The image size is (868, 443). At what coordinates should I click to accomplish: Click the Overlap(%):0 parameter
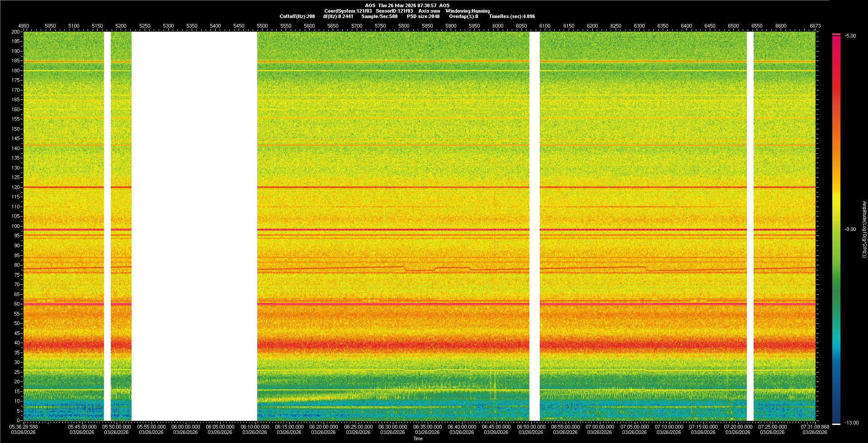463,16
